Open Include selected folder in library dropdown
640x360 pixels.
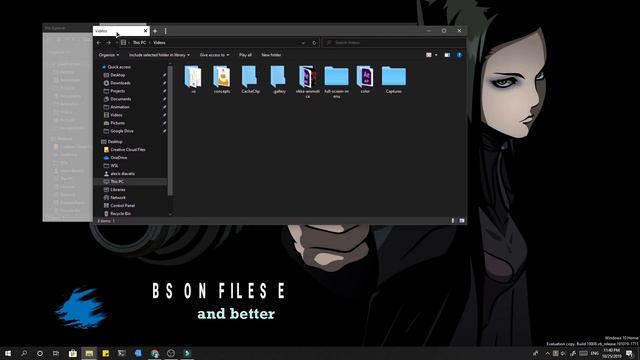coord(159,55)
